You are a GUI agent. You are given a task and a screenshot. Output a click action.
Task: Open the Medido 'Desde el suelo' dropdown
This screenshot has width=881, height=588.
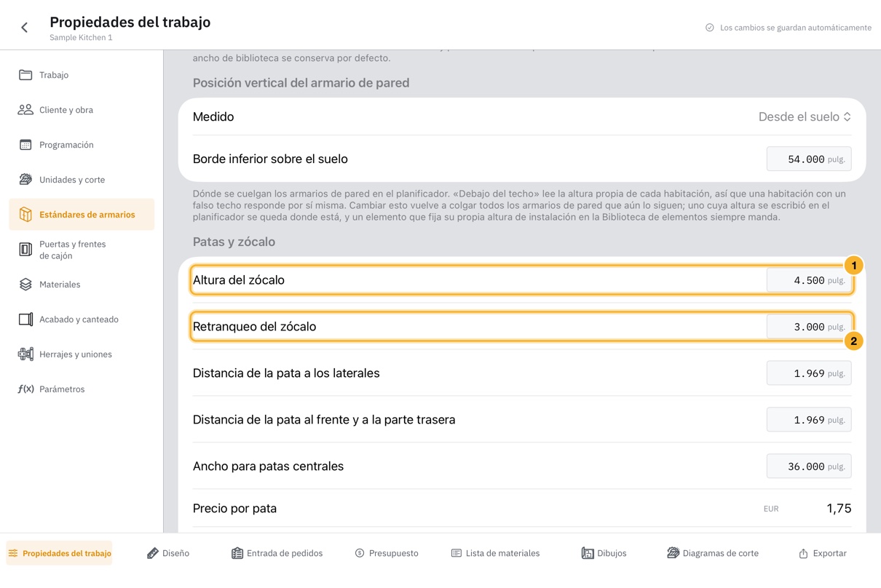point(805,116)
